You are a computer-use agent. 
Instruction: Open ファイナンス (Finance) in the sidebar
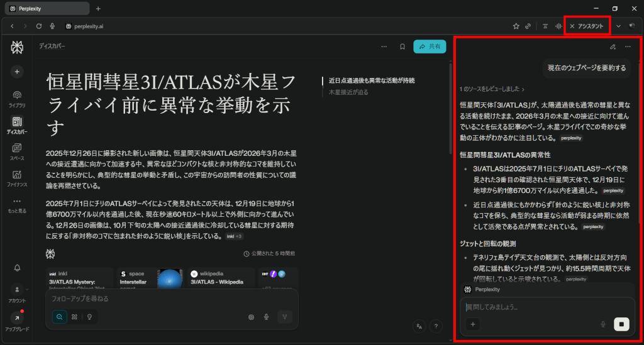pos(17,178)
